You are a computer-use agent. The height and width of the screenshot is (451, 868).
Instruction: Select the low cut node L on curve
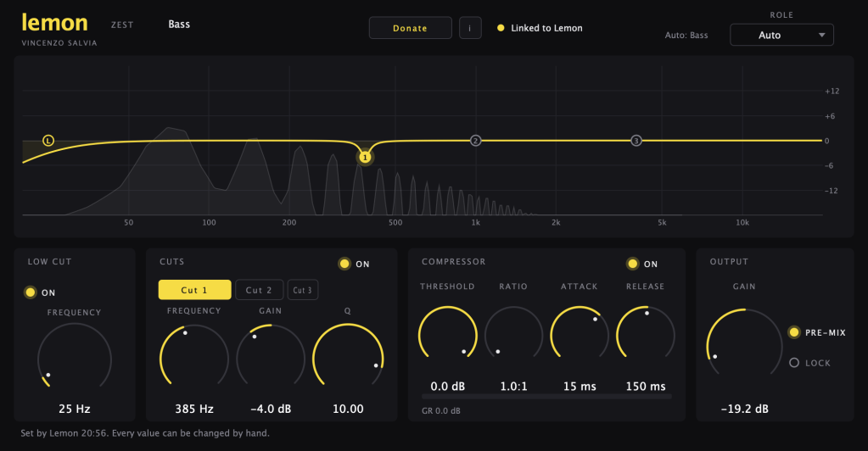(48, 141)
